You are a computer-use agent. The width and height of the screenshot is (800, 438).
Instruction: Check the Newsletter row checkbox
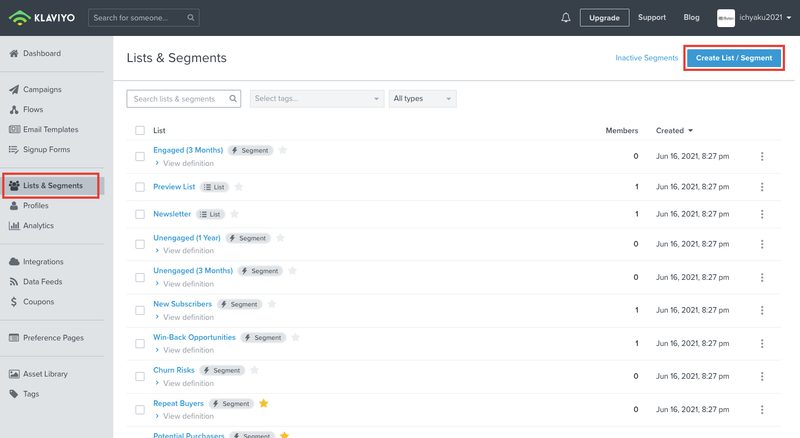[140, 214]
